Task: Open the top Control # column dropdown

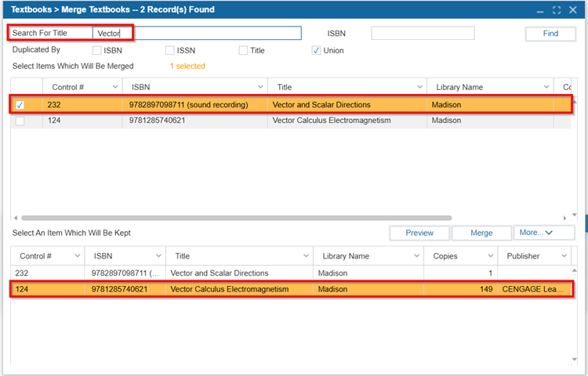Action: (x=115, y=87)
